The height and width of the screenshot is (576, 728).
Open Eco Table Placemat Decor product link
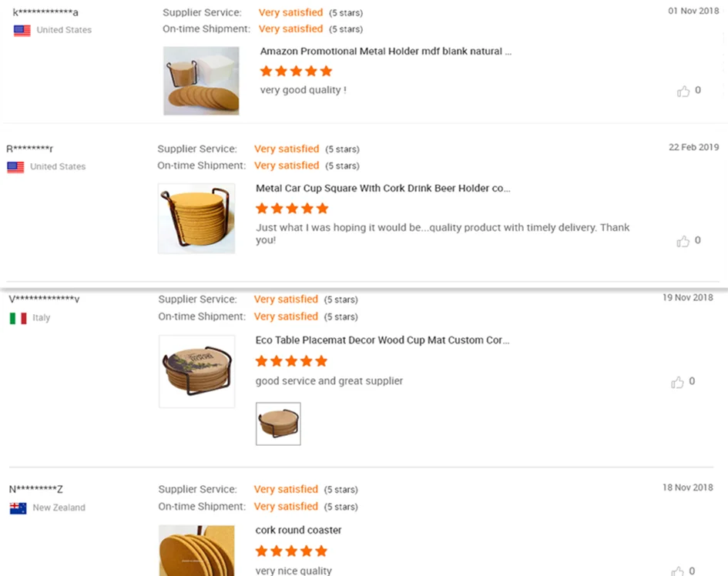click(382, 340)
